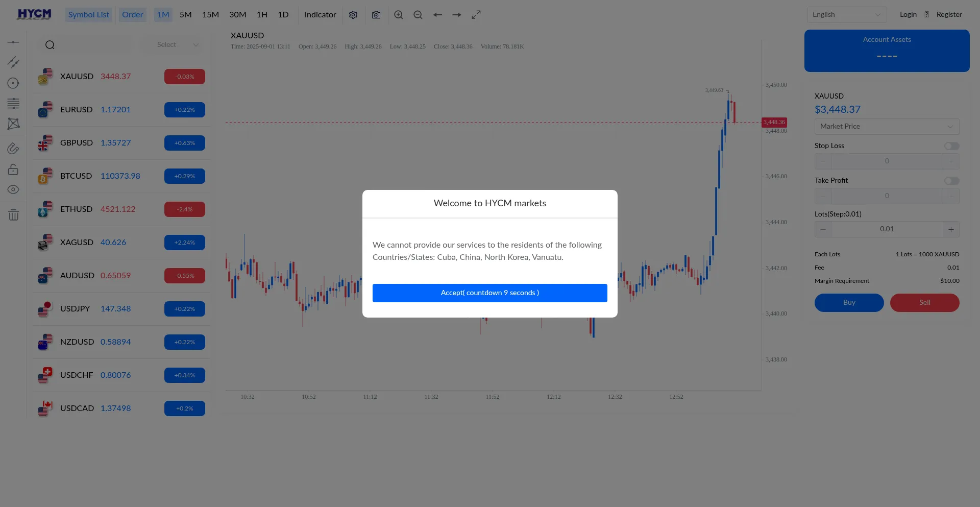Click the lock drawings icon
980x507 pixels.
pos(13,169)
